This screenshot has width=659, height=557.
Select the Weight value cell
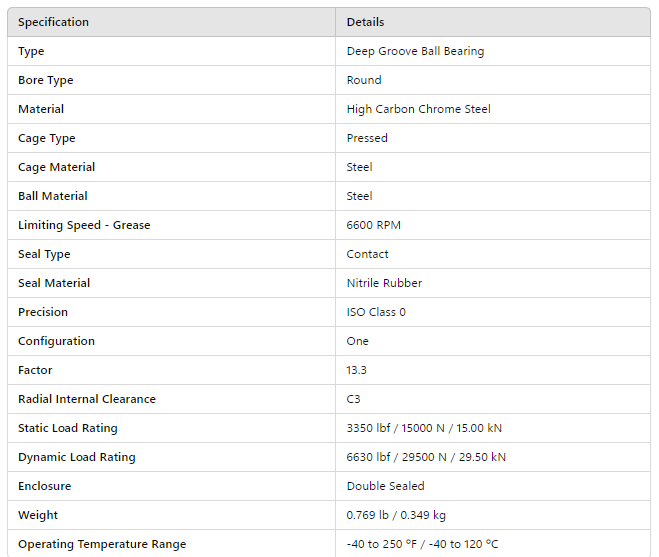[396, 515]
